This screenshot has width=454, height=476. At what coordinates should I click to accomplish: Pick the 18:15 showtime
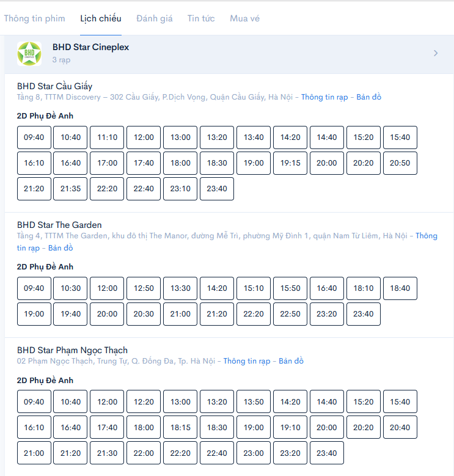click(x=180, y=428)
